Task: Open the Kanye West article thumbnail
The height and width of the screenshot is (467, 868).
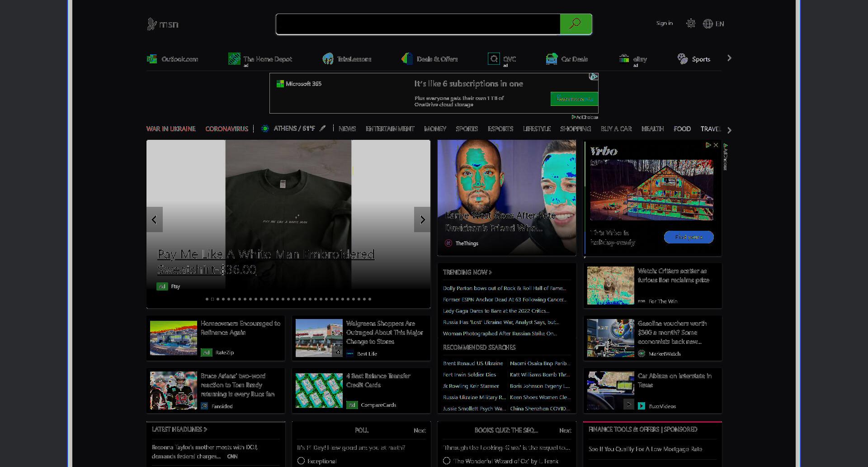Action: coord(507,198)
